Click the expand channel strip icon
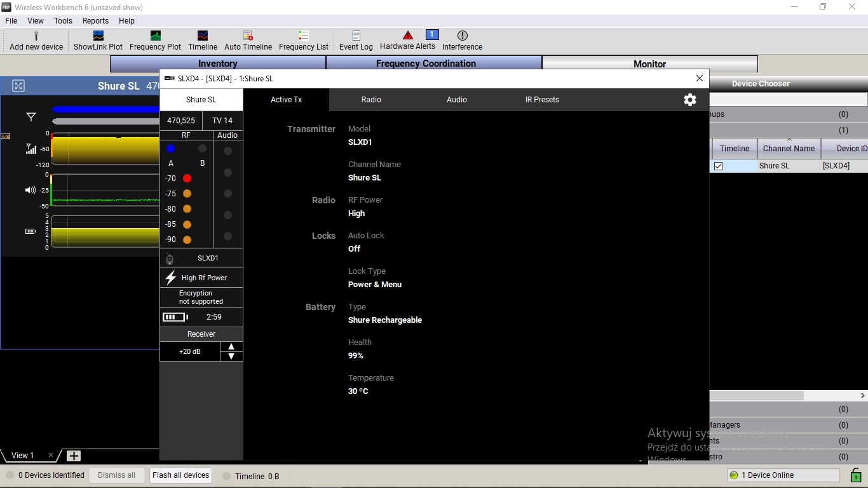 click(18, 86)
